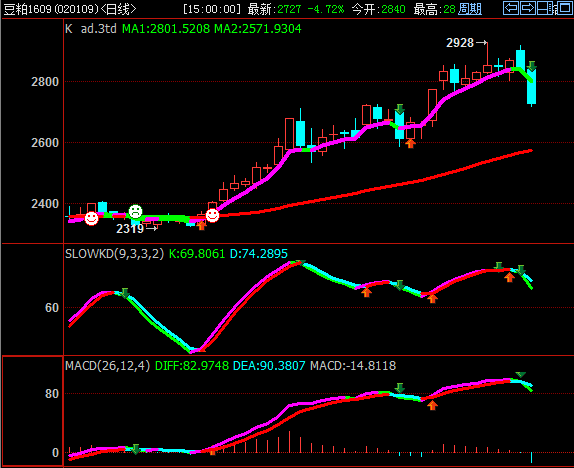Open the 周期 period selector
Screen dimensions: 574x468
470,9
